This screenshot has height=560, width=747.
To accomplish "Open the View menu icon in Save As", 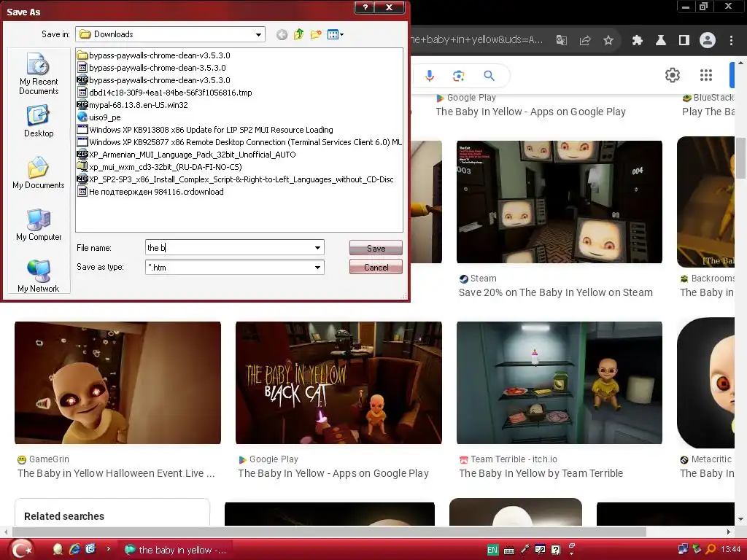I will pos(336,34).
